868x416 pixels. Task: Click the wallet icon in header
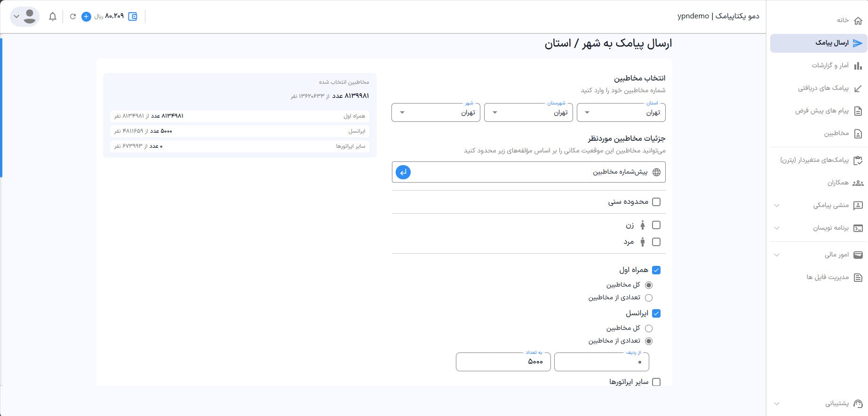(x=133, y=16)
